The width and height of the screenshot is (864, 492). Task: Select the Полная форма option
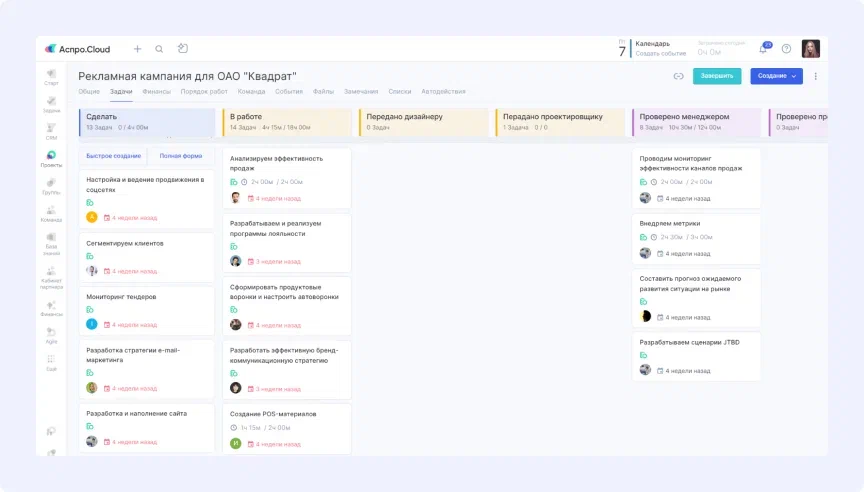click(181, 156)
